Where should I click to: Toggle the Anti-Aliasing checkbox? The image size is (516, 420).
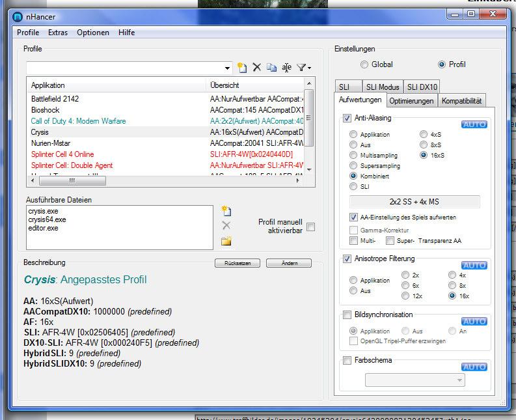tap(347, 118)
